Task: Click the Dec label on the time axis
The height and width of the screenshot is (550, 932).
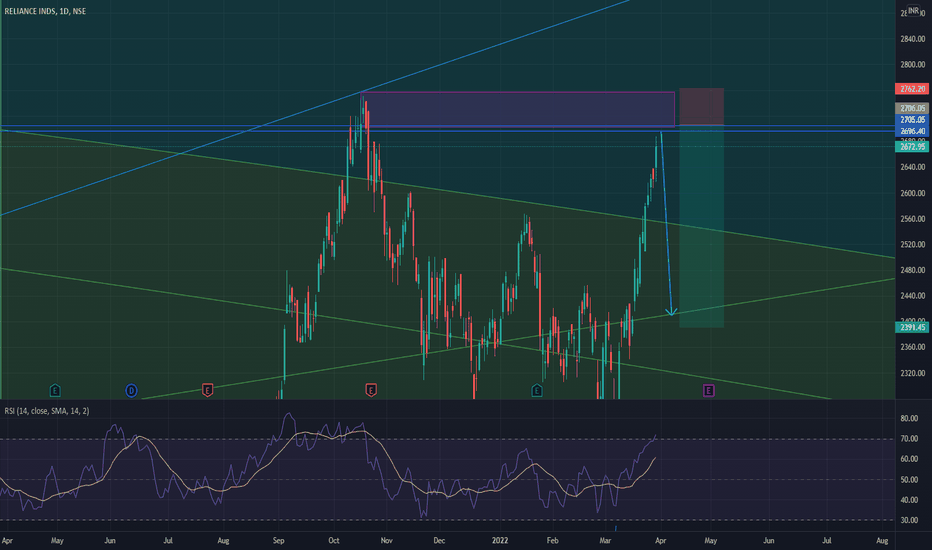Action: click(439, 541)
